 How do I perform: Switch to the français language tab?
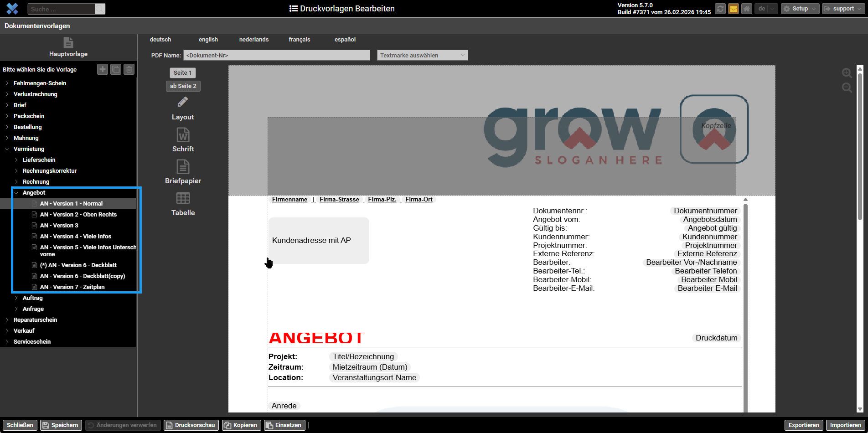[299, 40]
